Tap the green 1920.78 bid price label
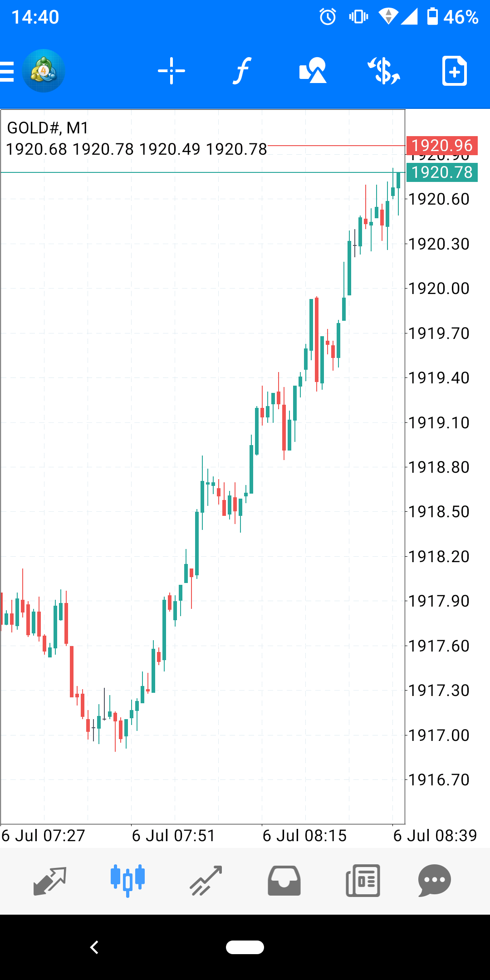This screenshot has height=980, width=490. coord(441,172)
